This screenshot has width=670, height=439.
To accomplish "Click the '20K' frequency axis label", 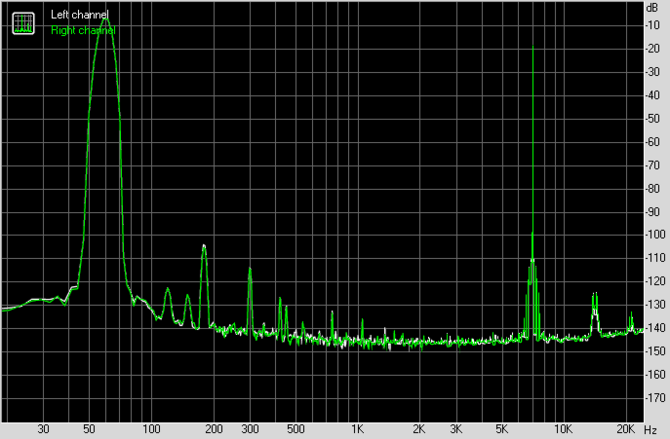I will tap(626, 429).
